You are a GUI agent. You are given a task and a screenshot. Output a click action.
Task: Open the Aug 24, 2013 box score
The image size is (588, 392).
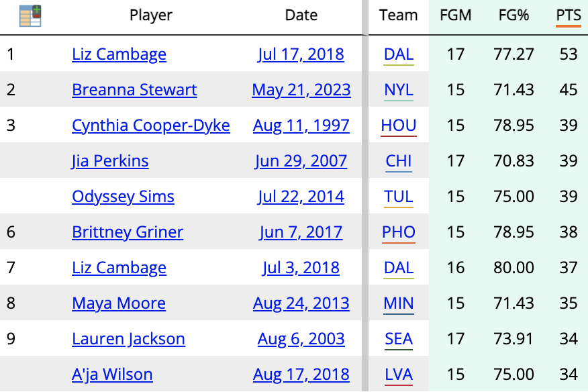tap(301, 303)
